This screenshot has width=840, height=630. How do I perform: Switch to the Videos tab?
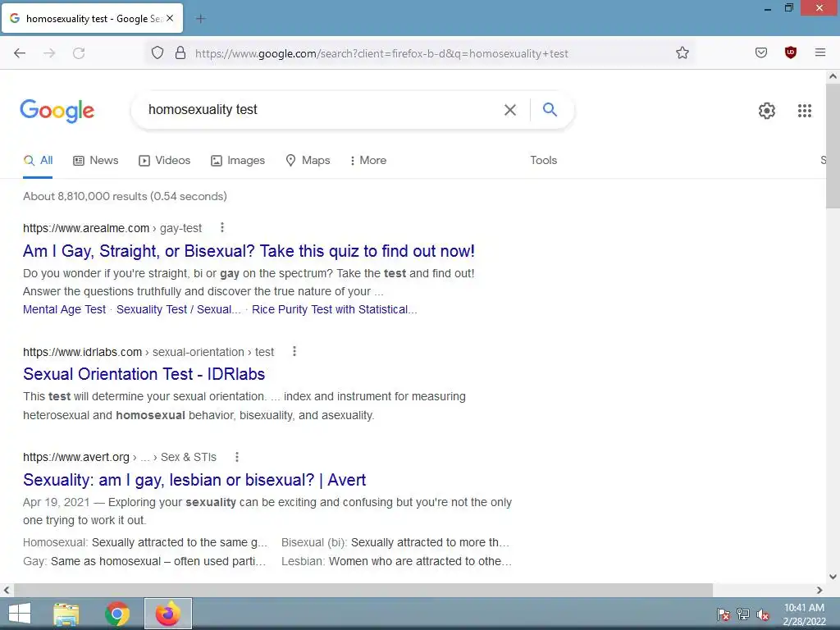pos(164,160)
